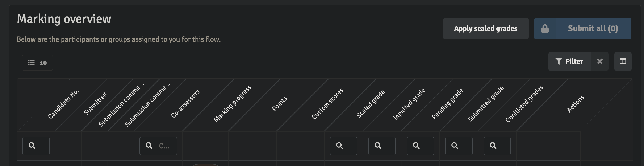
Task: Click the funnel Filter icon
Action: 558,61
